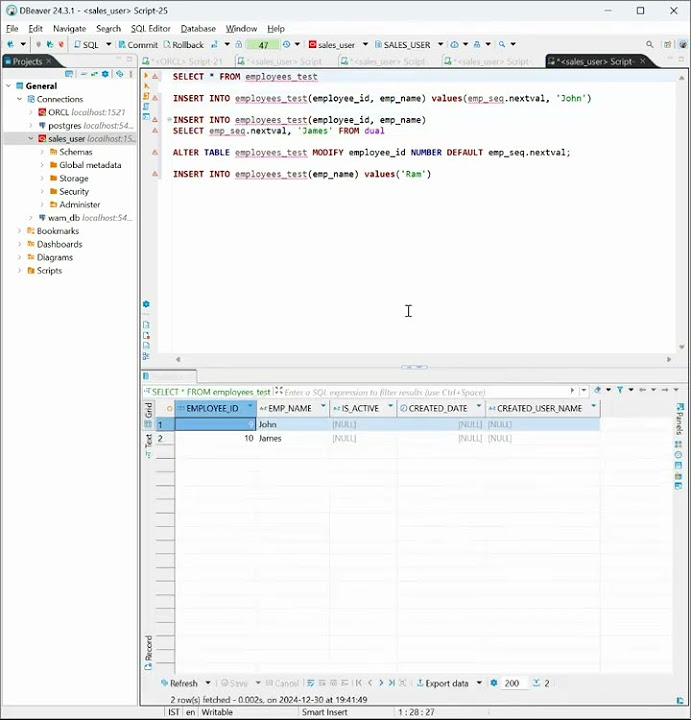The width and height of the screenshot is (691, 720).
Task: Select Scripts folder
Action: 49,270
